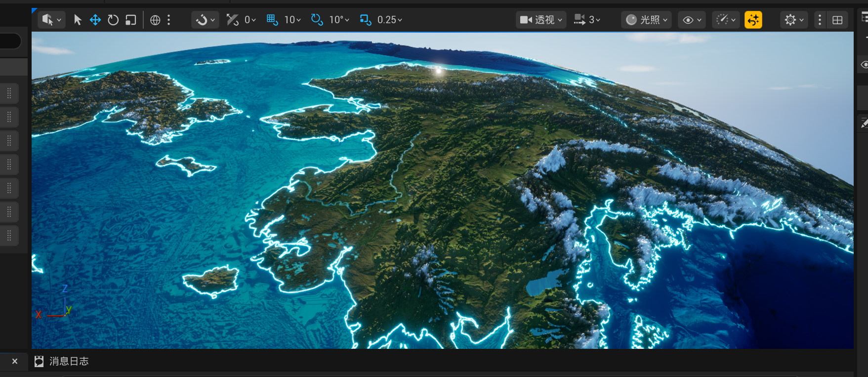
Task: Open viewport layout grid icon
Action: pos(837,20)
